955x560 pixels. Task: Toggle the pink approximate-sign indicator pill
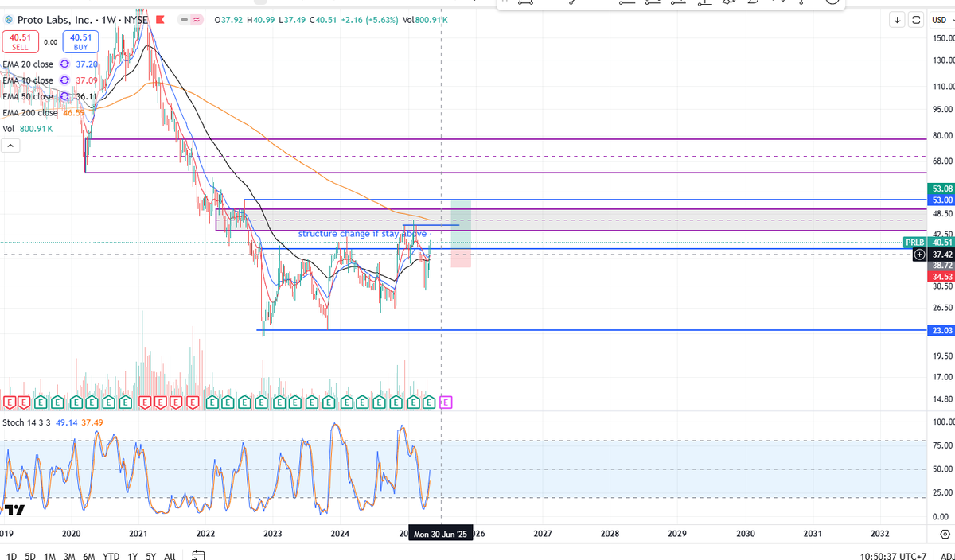pos(197,19)
